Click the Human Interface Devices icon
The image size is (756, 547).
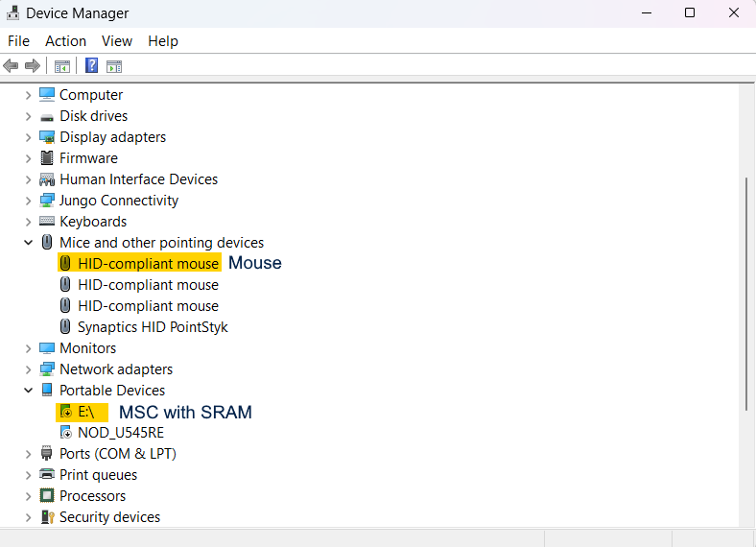pos(47,179)
